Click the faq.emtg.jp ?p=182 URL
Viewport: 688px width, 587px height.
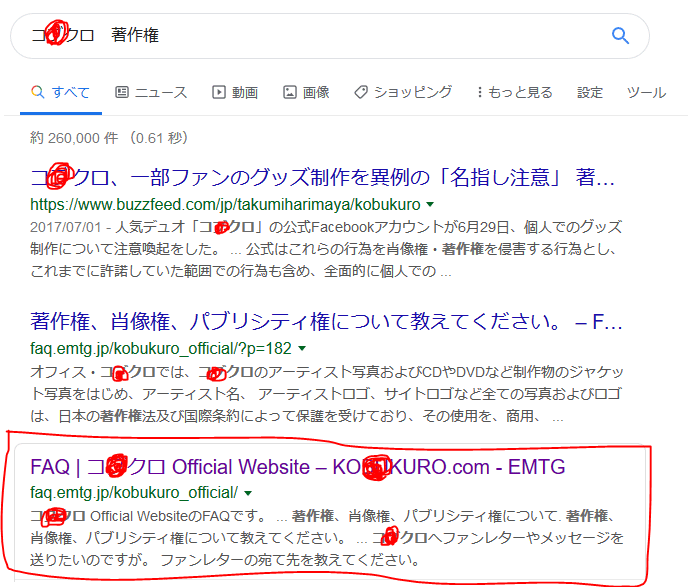click(x=161, y=349)
